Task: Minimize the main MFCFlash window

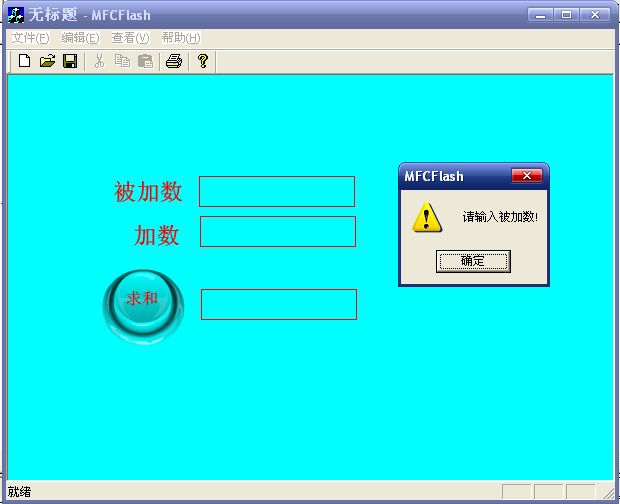Action: tap(541, 15)
